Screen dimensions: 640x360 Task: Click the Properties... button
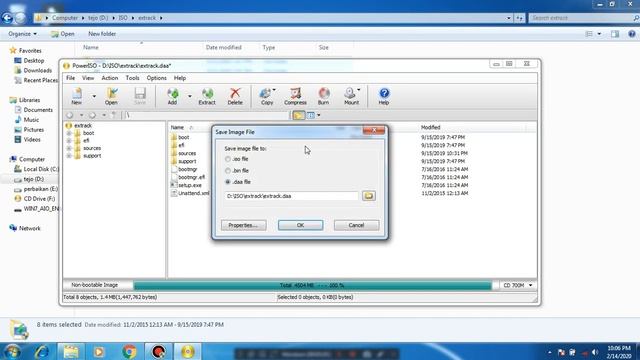(243, 225)
